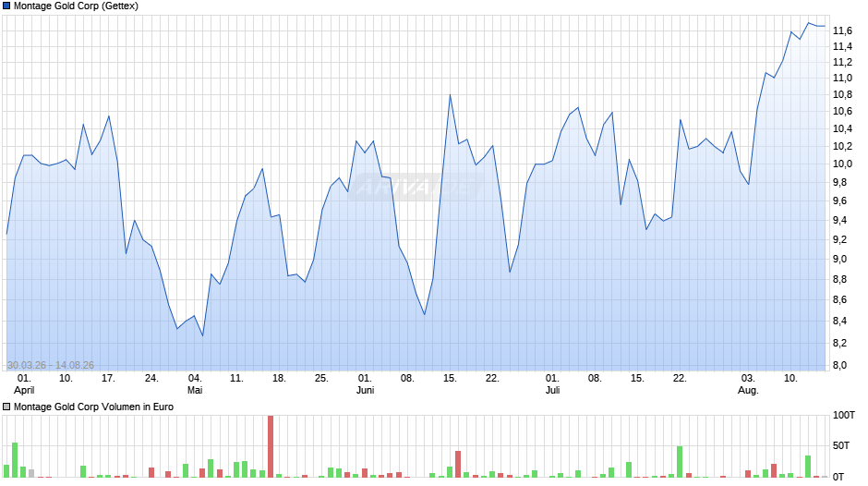Click the chart title 'Montage Gold Corp (Gettex)'
Viewport: 868px width, 486px height.
76,6
